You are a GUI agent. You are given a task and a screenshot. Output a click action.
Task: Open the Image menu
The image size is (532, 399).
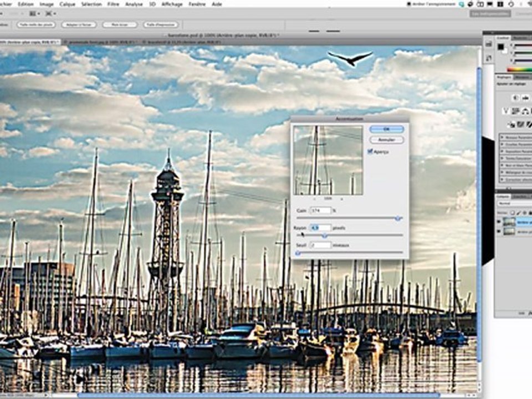(x=47, y=4)
